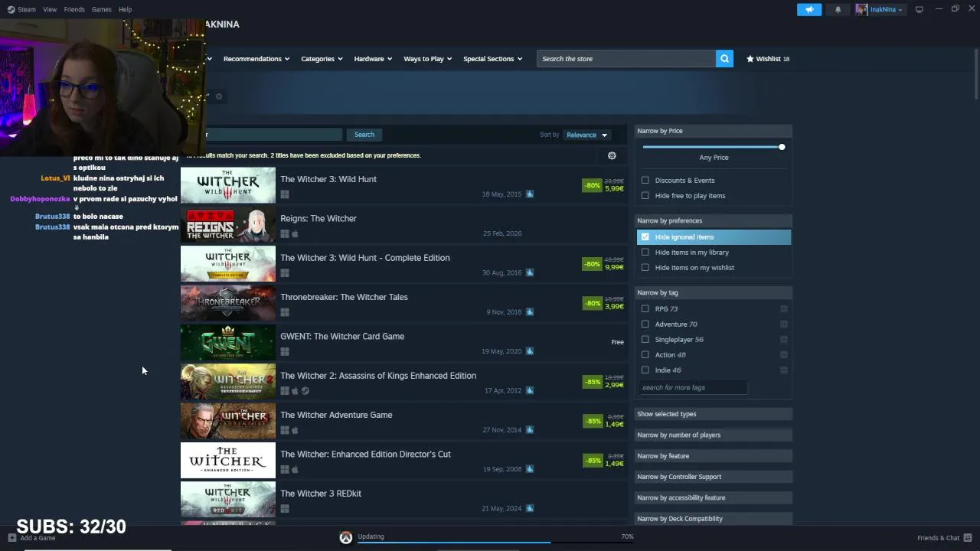Expand Narrow by number of players

[714, 435]
